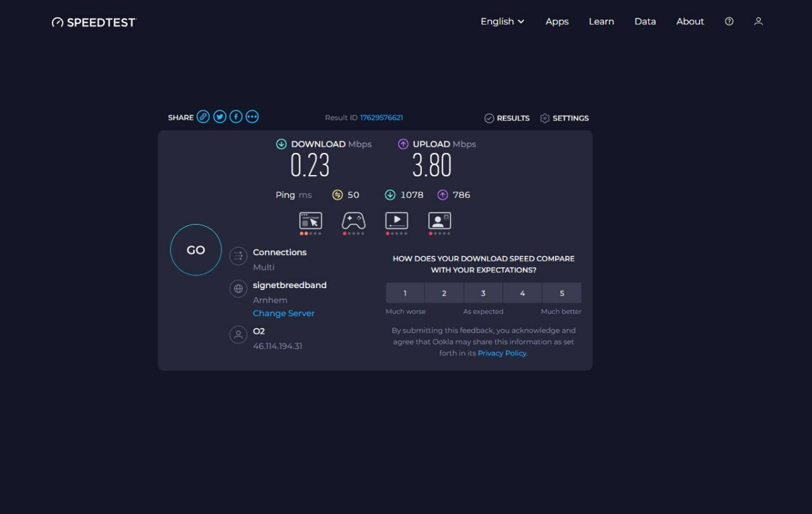Open the Results page
Screen dimensions: 812x514
pos(507,118)
